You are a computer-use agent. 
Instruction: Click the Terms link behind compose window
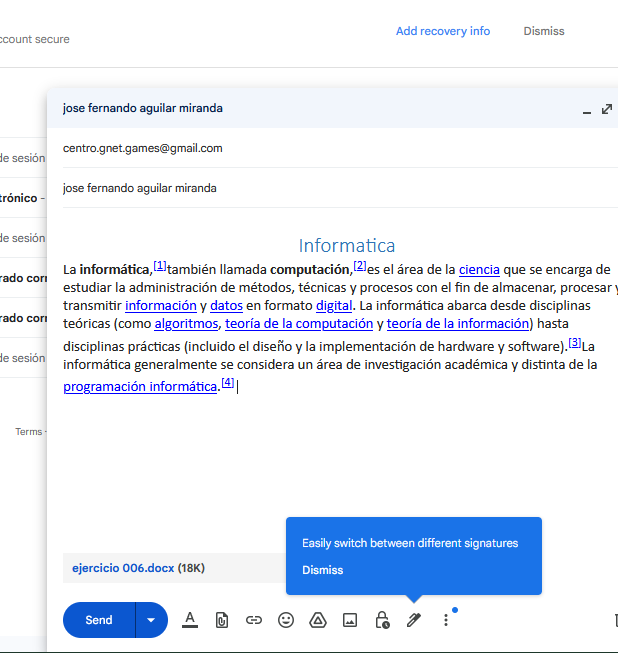click(28, 432)
